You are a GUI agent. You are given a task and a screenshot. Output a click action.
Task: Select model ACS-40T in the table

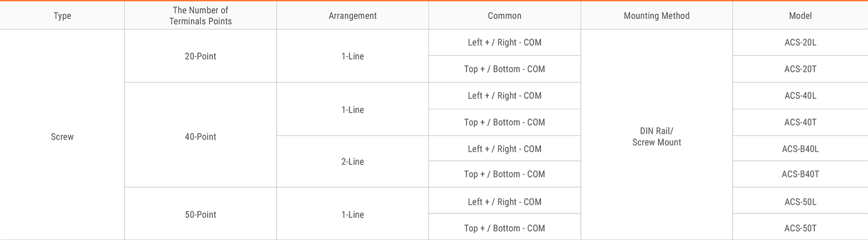800,122
